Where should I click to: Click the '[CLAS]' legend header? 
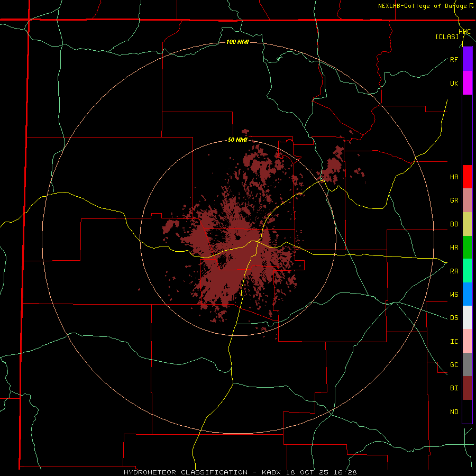pyautogui.click(x=447, y=36)
